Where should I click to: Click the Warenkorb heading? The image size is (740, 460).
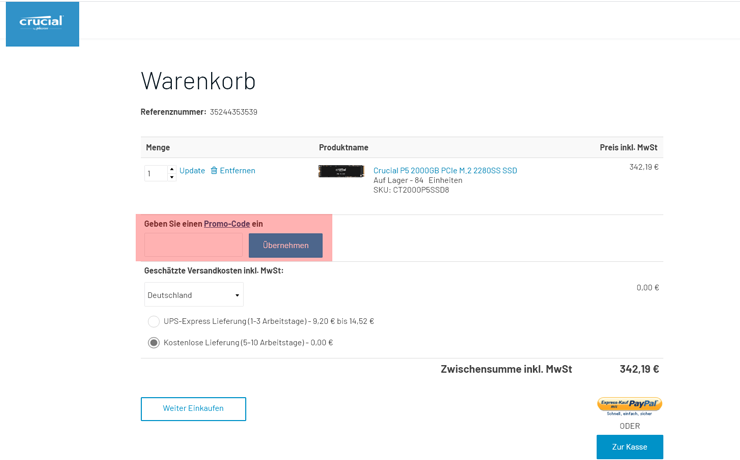tap(198, 81)
